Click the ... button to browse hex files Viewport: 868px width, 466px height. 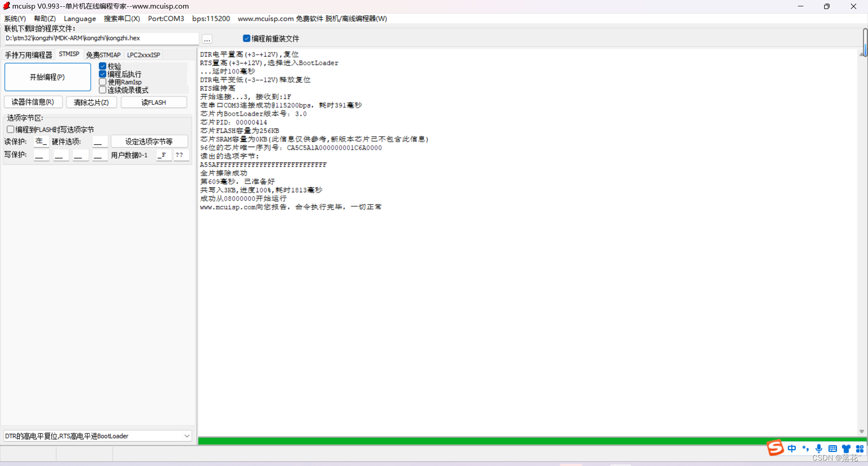[207, 39]
